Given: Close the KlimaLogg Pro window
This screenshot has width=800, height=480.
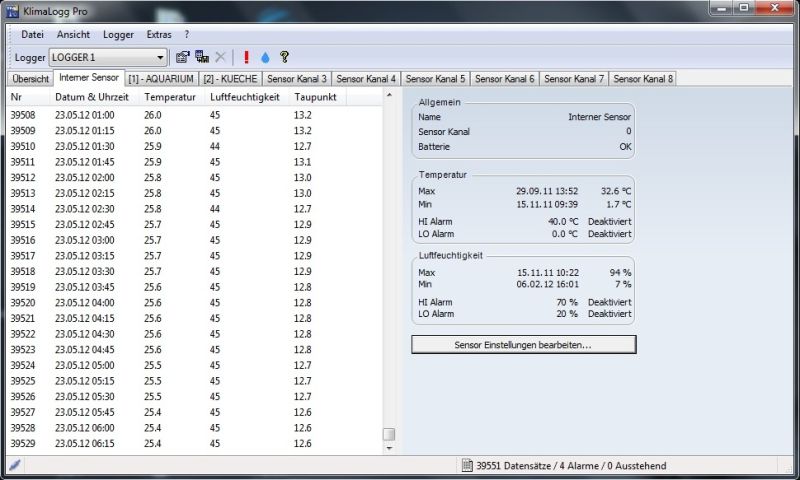Looking at the screenshot, I should coord(774,8).
